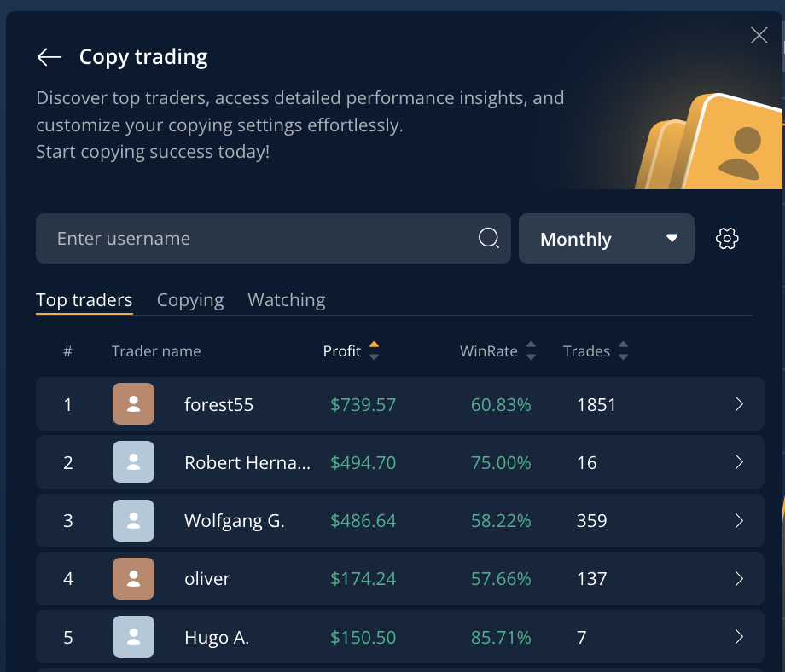785x672 pixels.
Task: Toggle Profit column sorting order
Action: pos(374,350)
